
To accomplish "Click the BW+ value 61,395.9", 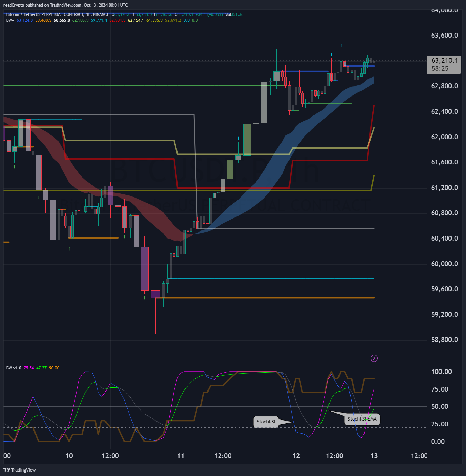I will click(154, 20).
